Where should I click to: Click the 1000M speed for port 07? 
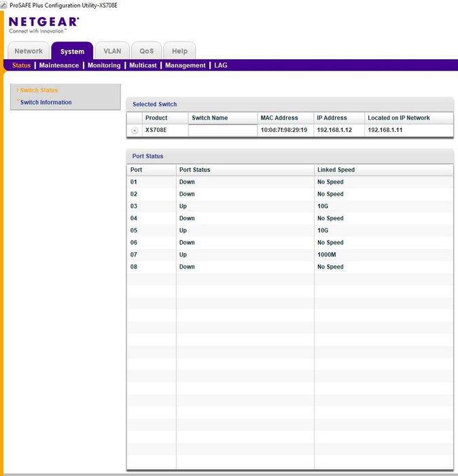click(326, 255)
